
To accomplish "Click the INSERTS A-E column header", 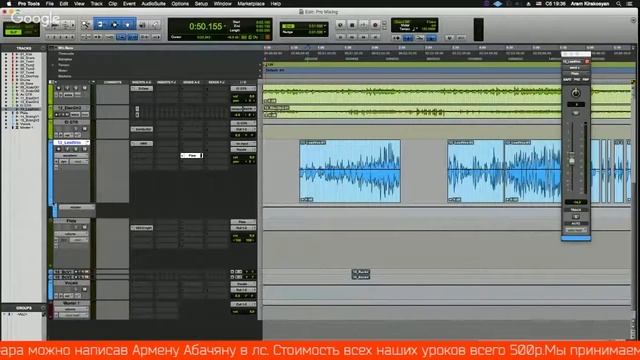I will click(x=142, y=82).
